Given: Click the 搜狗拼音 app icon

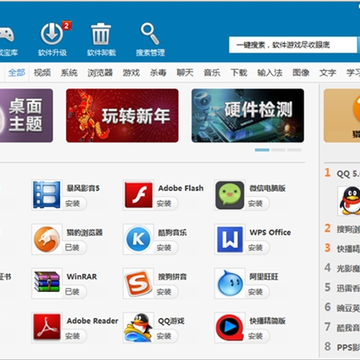Looking at the screenshot, I should click(x=138, y=283).
